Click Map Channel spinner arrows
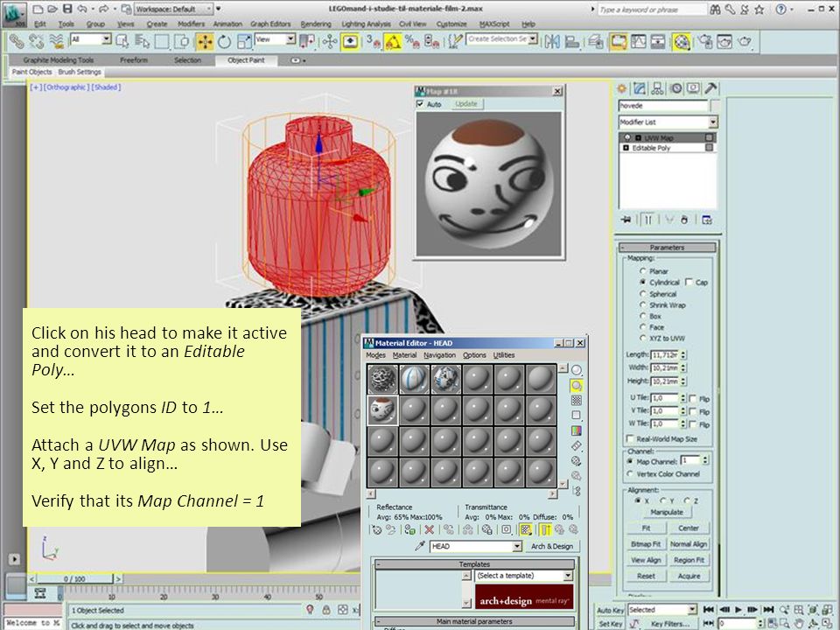 [x=705, y=460]
